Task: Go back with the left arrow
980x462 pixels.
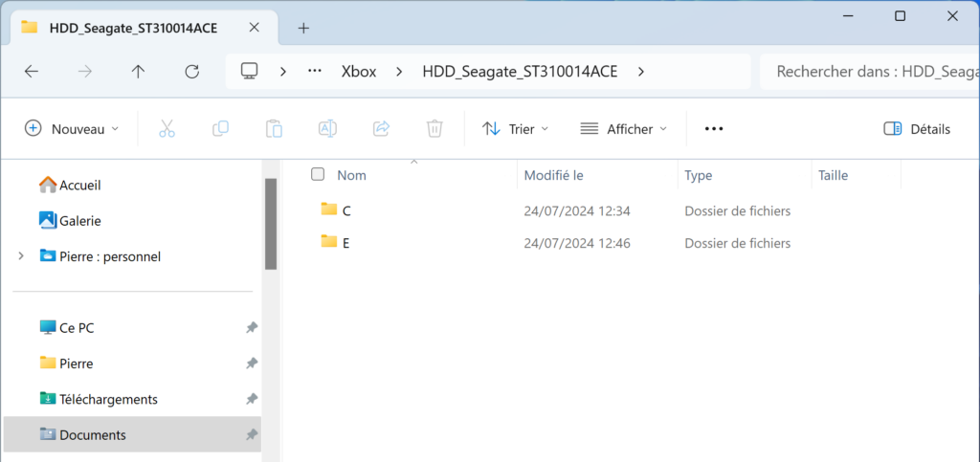Action: (32, 71)
